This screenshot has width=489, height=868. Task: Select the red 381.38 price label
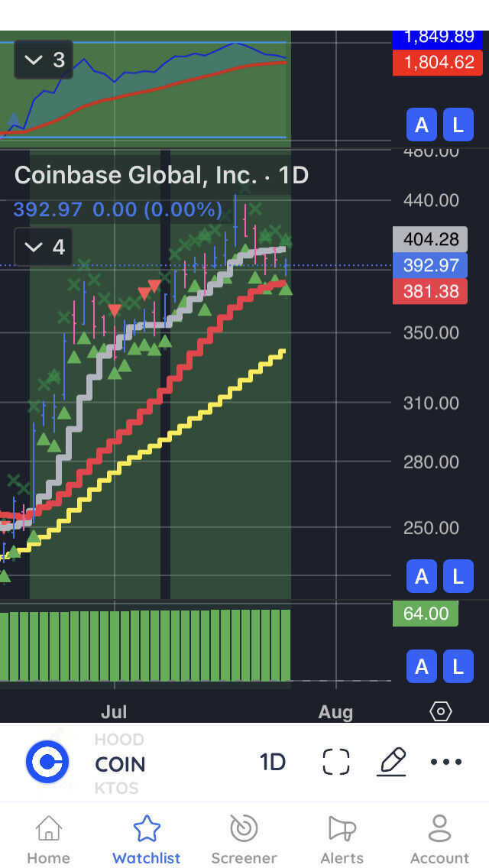pos(430,291)
